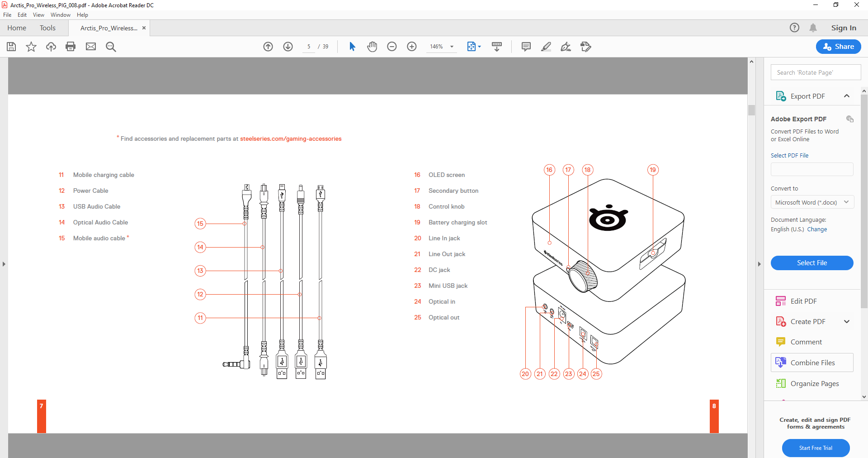This screenshot has width=868, height=458.
Task: Click document scrollbar up arrow
Action: pos(751,62)
